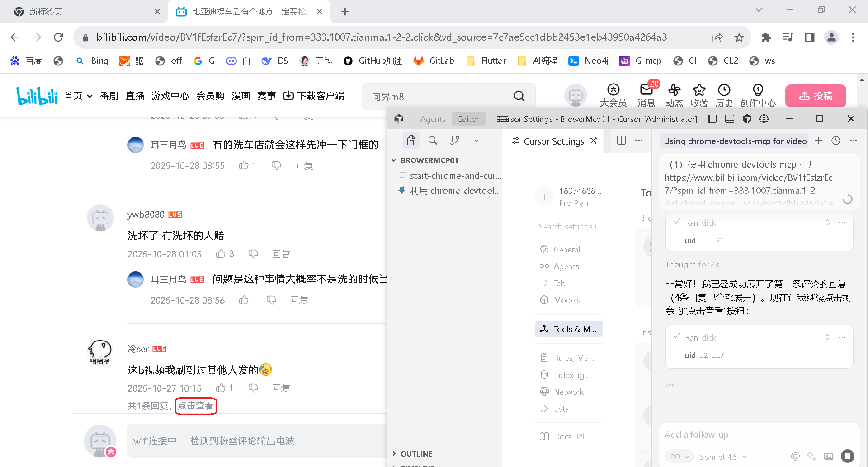Bookmark this page with star icon

coord(739,37)
